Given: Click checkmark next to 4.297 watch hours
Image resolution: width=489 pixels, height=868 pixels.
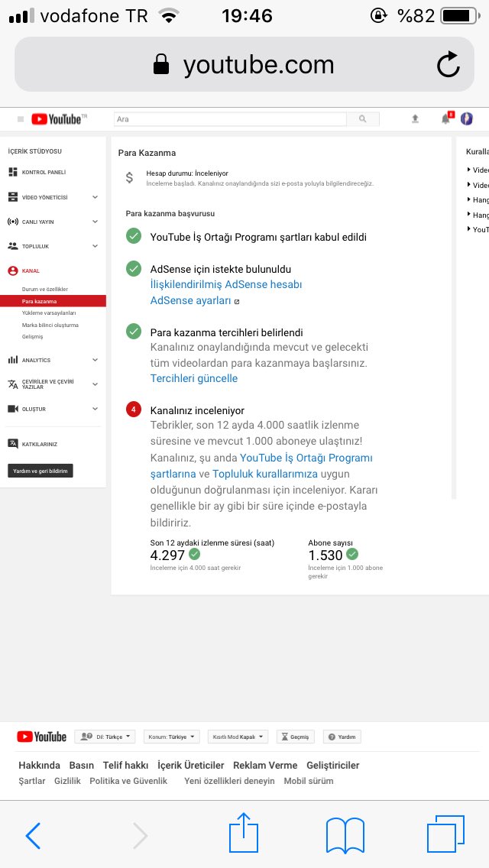Looking at the screenshot, I should click(x=194, y=554).
